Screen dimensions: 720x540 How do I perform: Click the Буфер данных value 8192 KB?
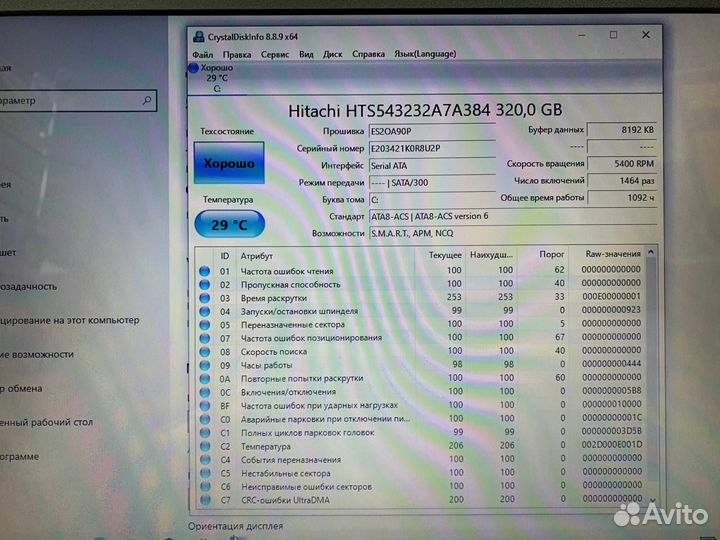click(622, 130)
